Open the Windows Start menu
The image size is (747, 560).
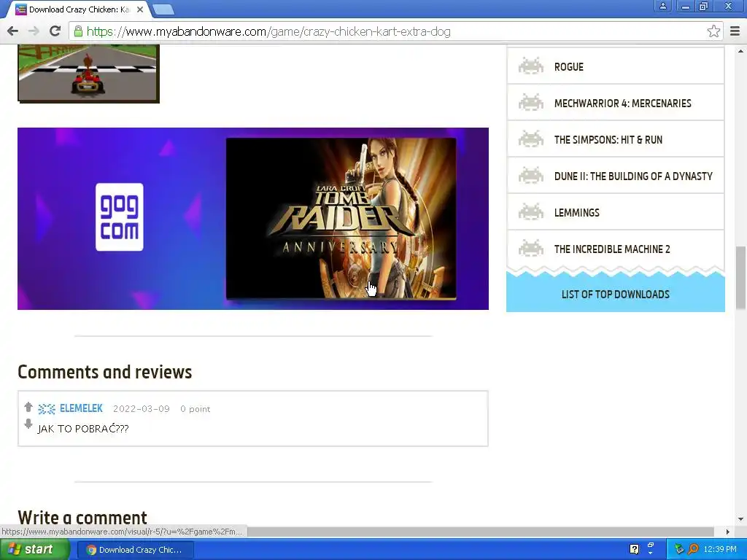pyautogui.click(x=35, y=550)
